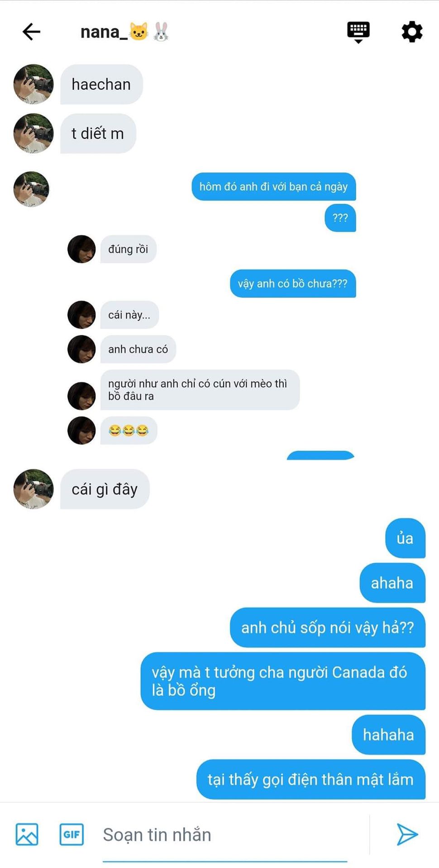
Task: Go back using the arrow icon
Action: coord(31,32)
